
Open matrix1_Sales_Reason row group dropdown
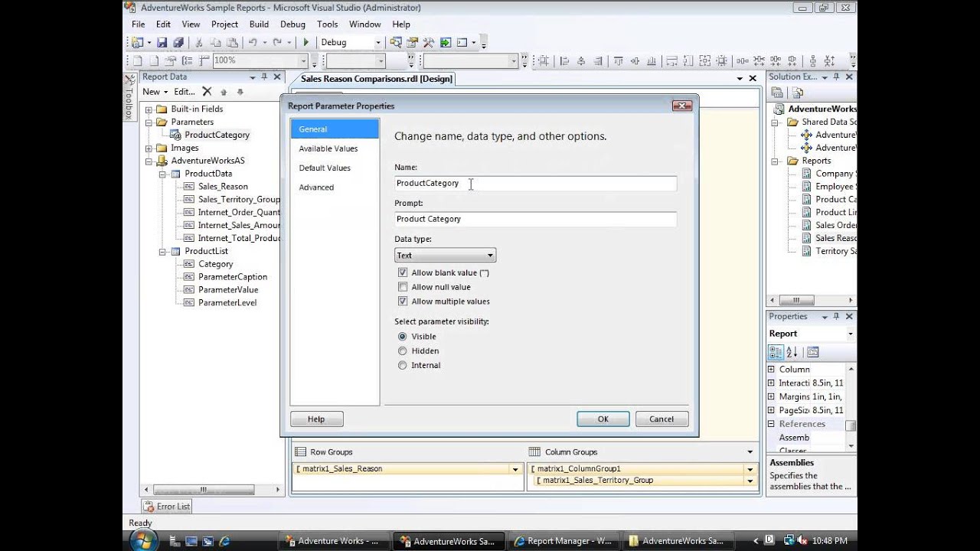point(515,469)
